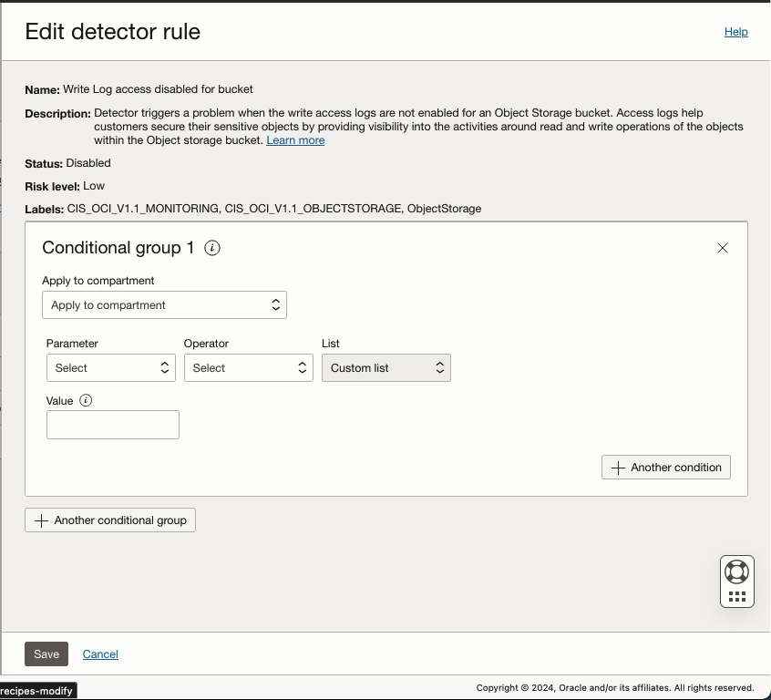Click the info icon beside Conditional group 1
This screenshot has width=771, height=700.
211,247
